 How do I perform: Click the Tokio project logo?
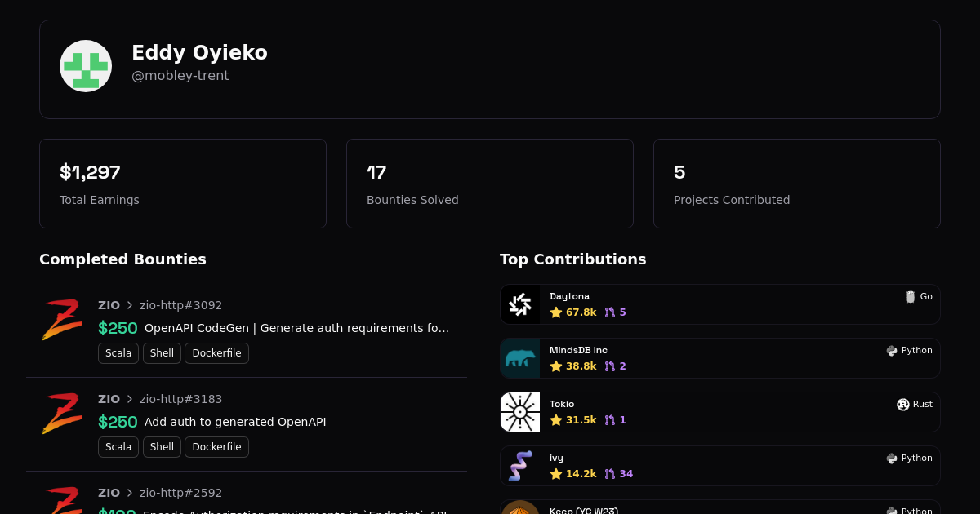(520, 412)
